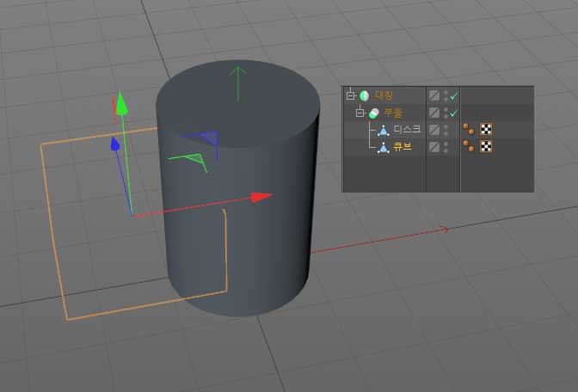Disable 부울 object via its green checkmark
This screenshot has height=392, width=578.
pos(454,113)
